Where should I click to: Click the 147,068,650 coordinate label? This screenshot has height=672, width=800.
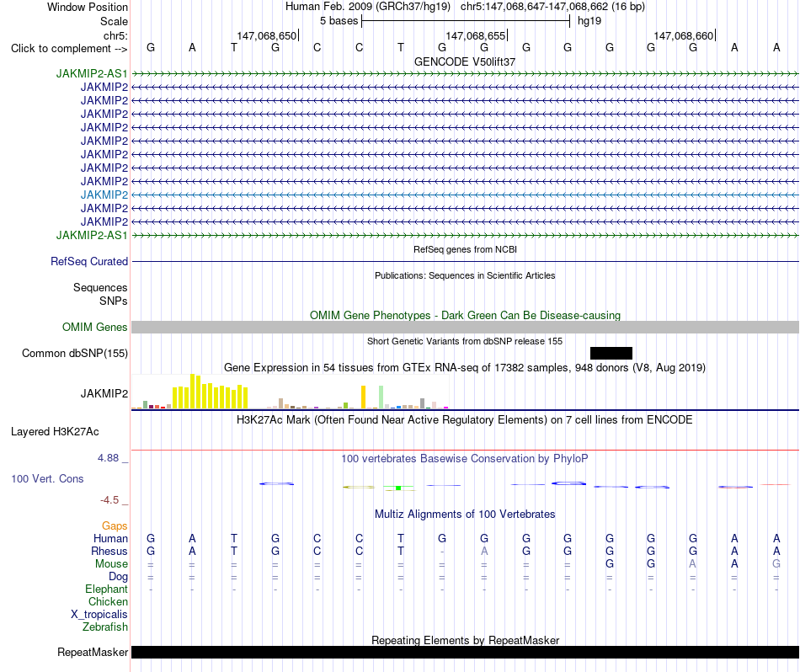(x=266, y=35)
